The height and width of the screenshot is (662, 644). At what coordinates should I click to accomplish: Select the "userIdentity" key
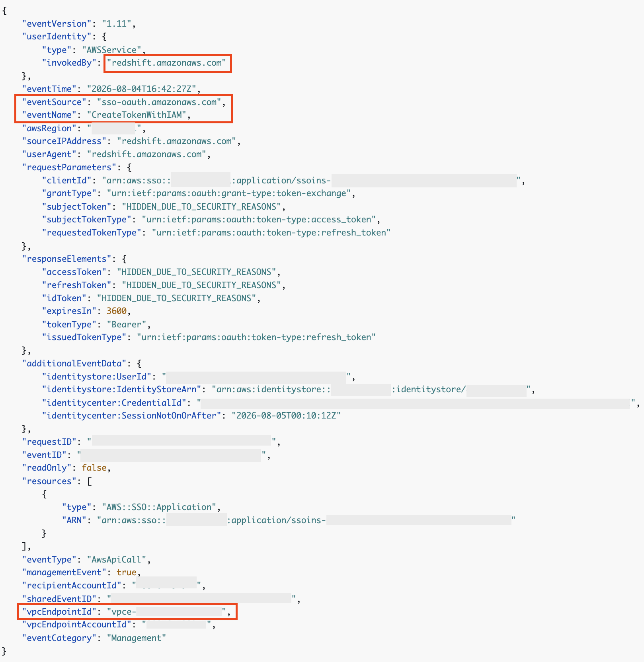(x=57, y=37)
